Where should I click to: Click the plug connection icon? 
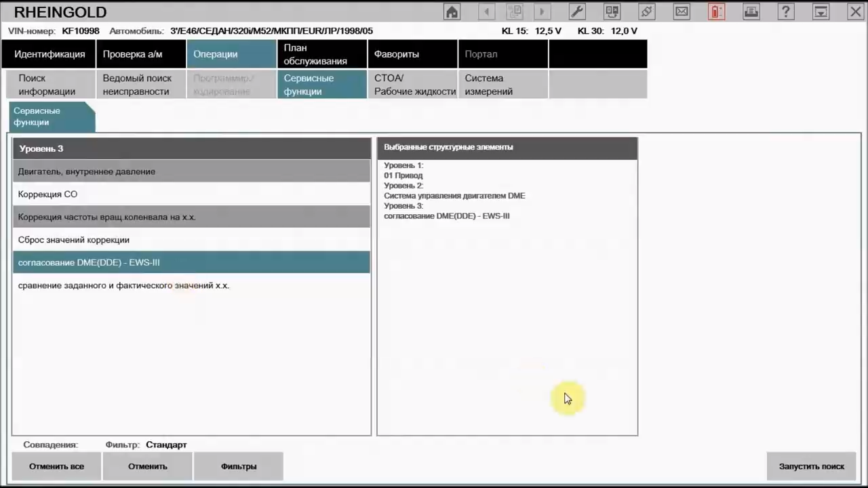(x=647, y=12)
